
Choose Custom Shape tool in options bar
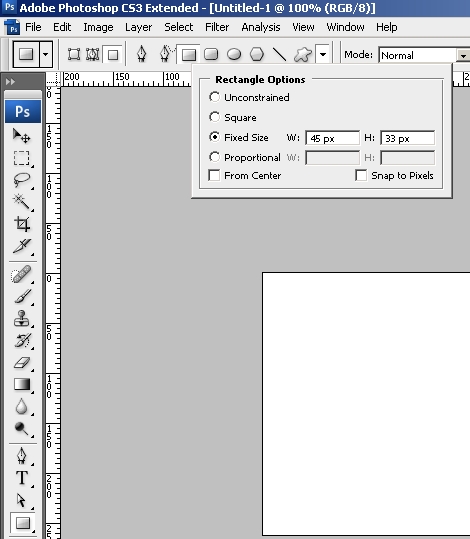point(303,54)
